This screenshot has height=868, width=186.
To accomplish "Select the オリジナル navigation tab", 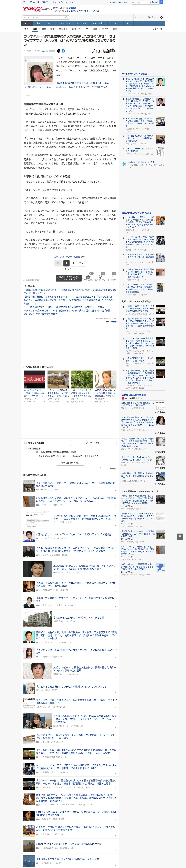I will click(x=81, y=24).
